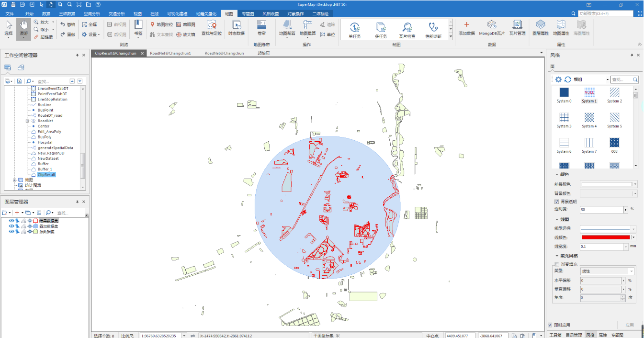Toggle visibility of the 源数据集 layer

point(11,231)
